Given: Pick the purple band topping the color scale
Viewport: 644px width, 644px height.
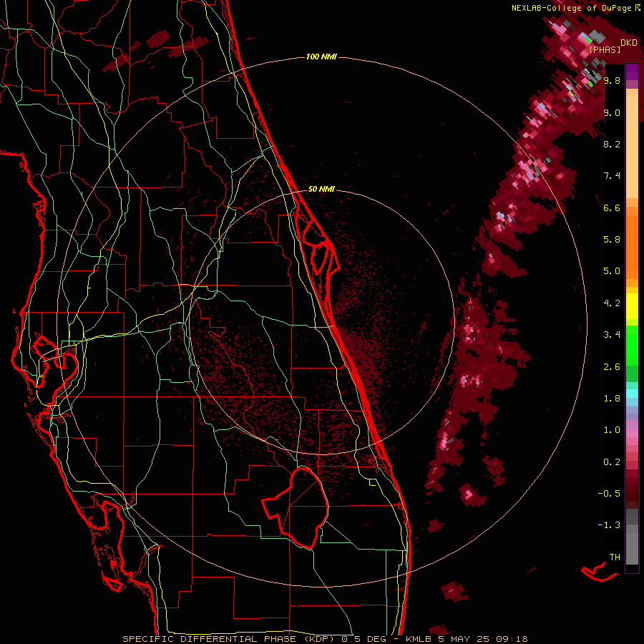Looking at the screenshot, I should click(x=632, y=72).
